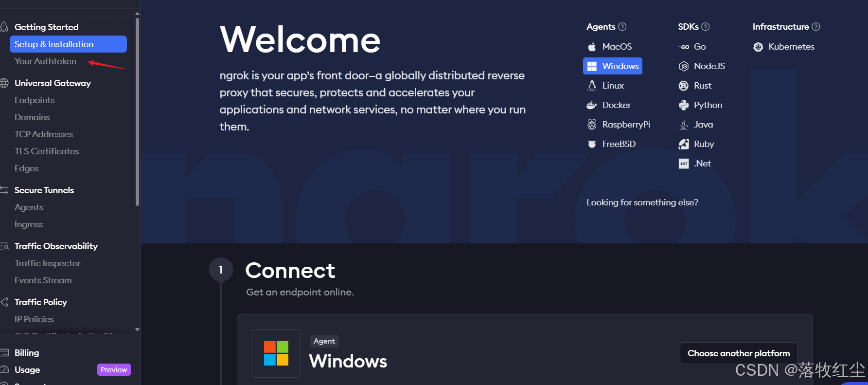Select the Windows agent button
The height and width of the screenshot is (385, 868).
(613, 66)
